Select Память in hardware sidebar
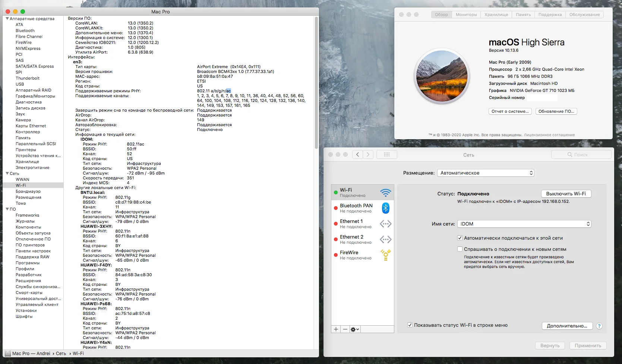The image size is (622, 364). (23, 138)
